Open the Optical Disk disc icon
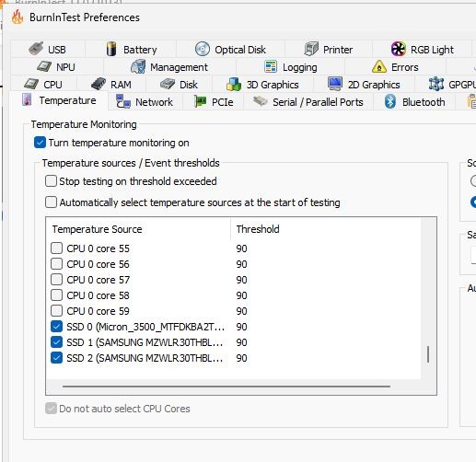This screenshot has height=462, width=476. (x=203, y=49)
